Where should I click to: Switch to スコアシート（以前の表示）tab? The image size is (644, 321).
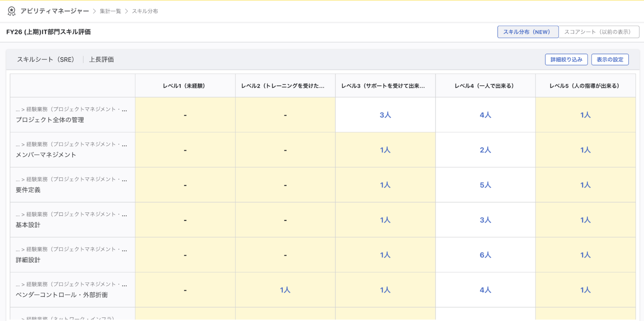pos(599,32)
